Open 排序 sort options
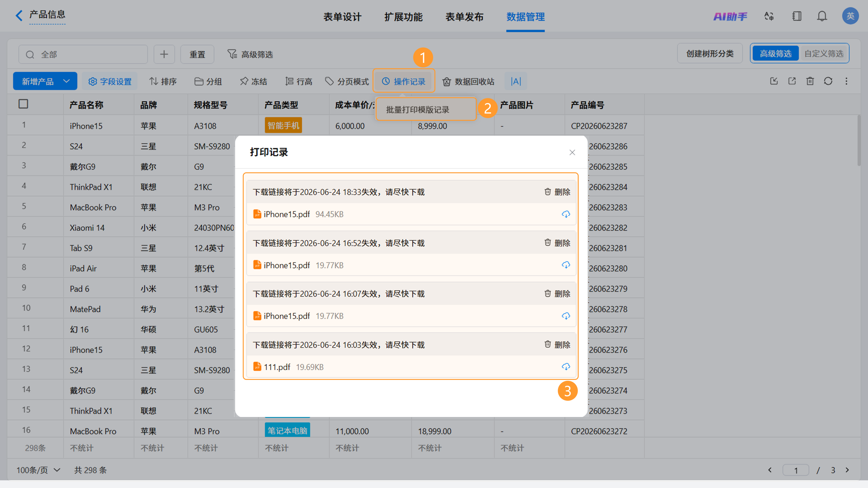The width and height of the screenshot is (868, 488). point(163,81)
